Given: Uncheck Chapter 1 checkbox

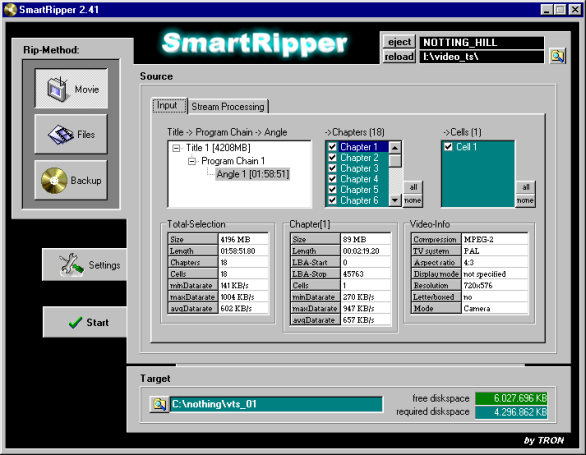Looking at the screenshot, I should tap(332, 147).
